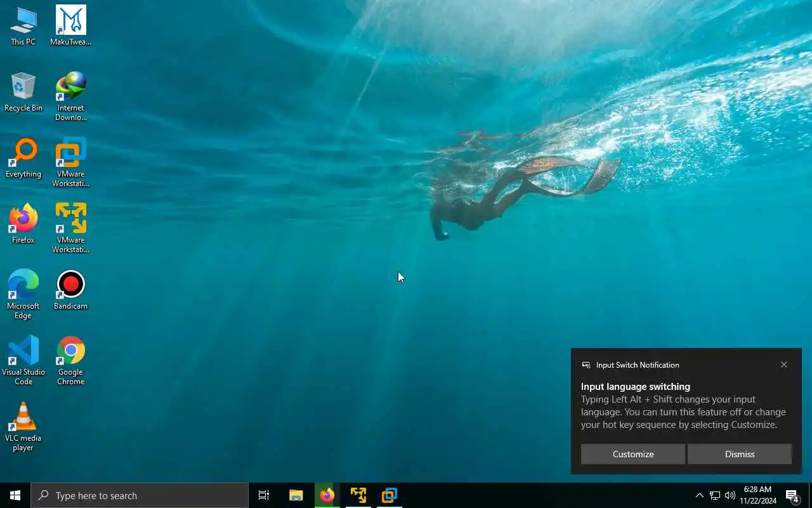The image size is (812, 508).
Task: Open File Explorer from taskbar
Action: (x=296, y=495)
